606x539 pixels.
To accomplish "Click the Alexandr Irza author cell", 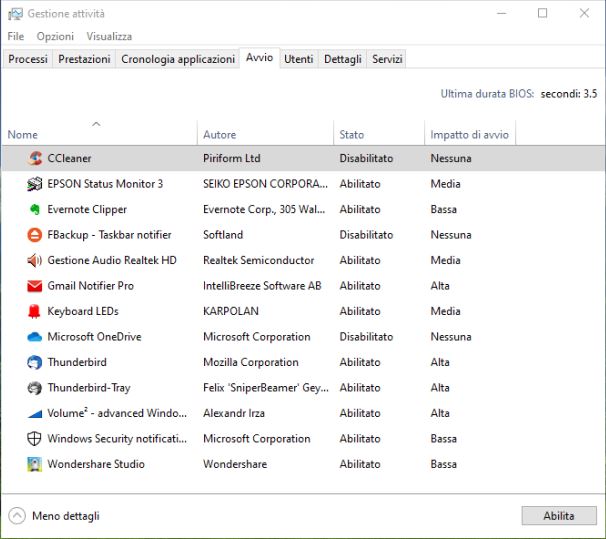I will pos(234,413).
